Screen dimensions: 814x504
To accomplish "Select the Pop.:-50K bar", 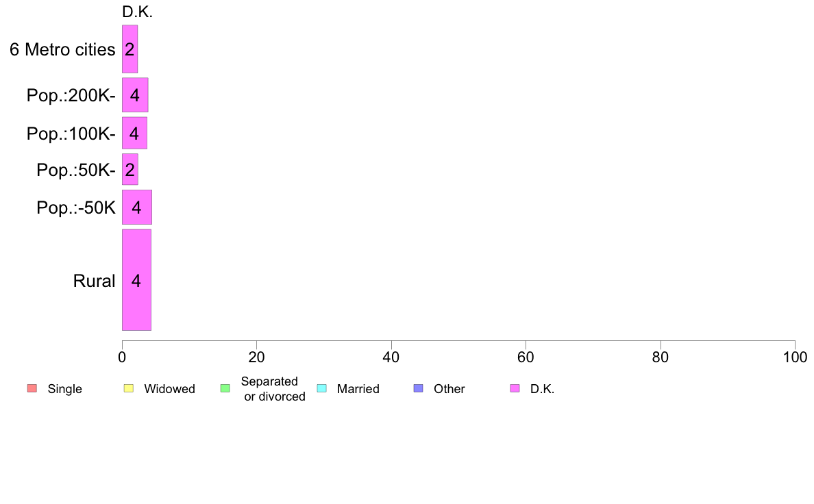I will point(136,207).
